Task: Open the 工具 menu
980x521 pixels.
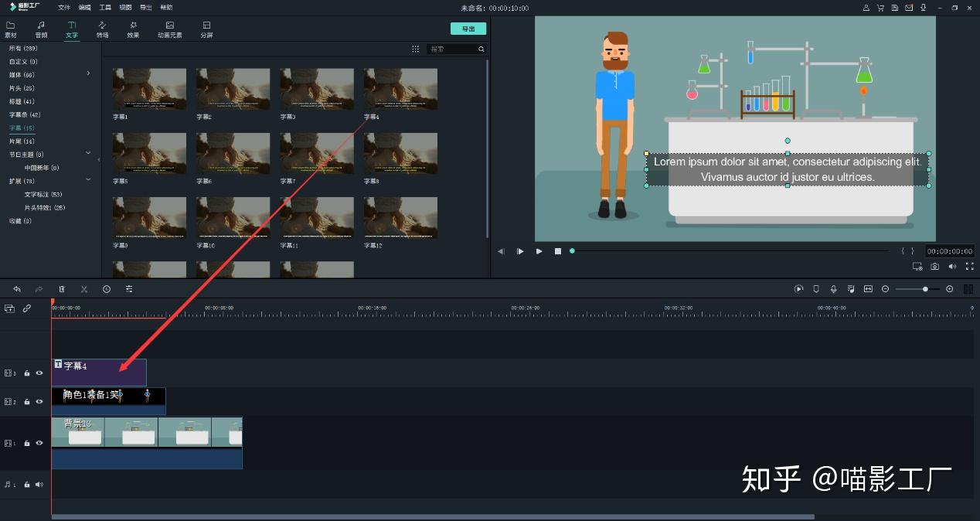Action: point(105,7)
